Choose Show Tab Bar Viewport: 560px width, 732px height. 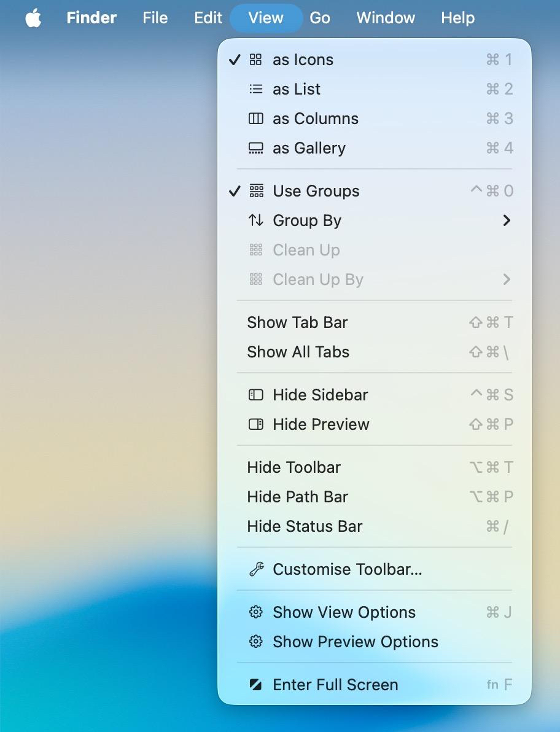tap(297, 322)
